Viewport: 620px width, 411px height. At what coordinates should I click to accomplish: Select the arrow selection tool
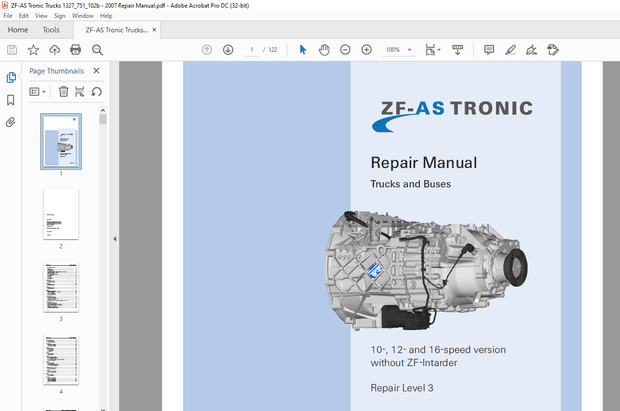(303, 50)
